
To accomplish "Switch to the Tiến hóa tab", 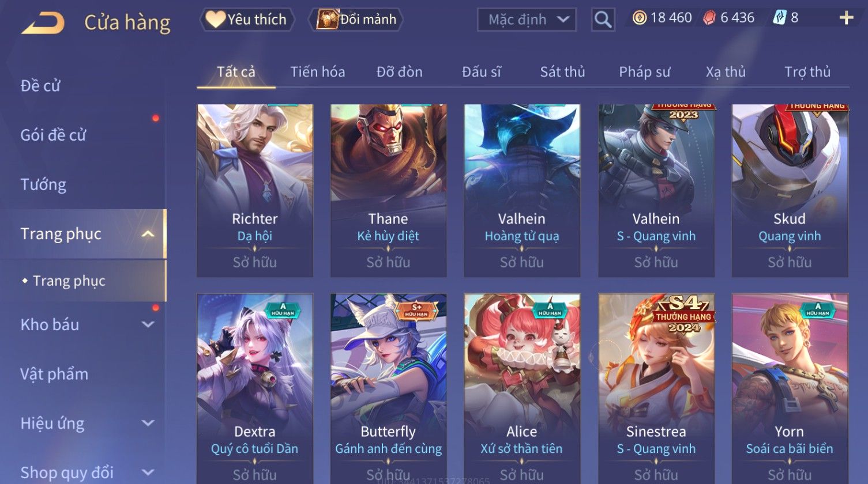I will point(317,72).
